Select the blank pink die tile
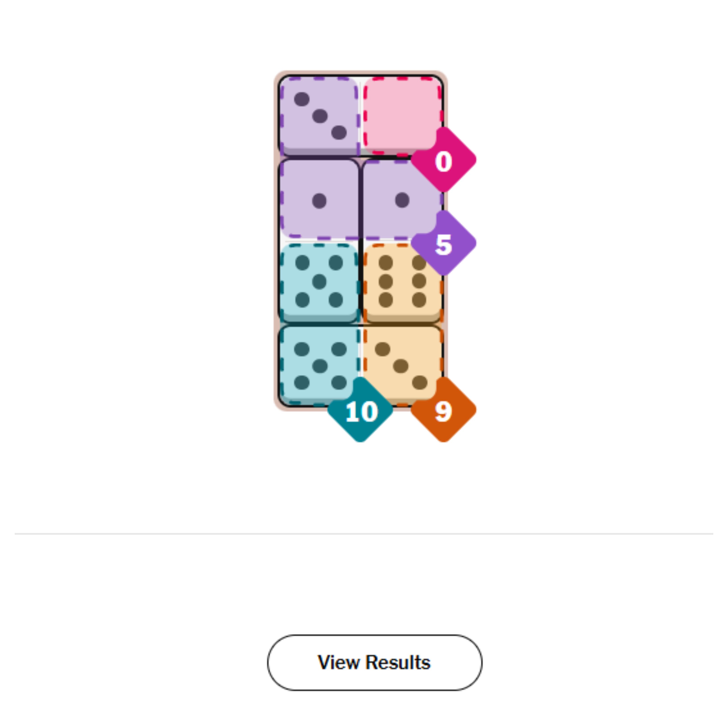728x728 pixels. tap(400, 113)
